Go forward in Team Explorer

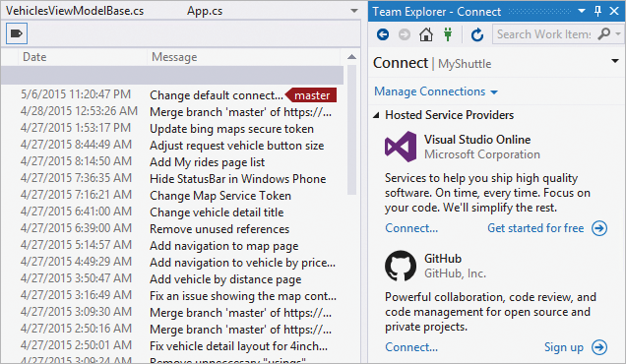click(x=405, y=34)
